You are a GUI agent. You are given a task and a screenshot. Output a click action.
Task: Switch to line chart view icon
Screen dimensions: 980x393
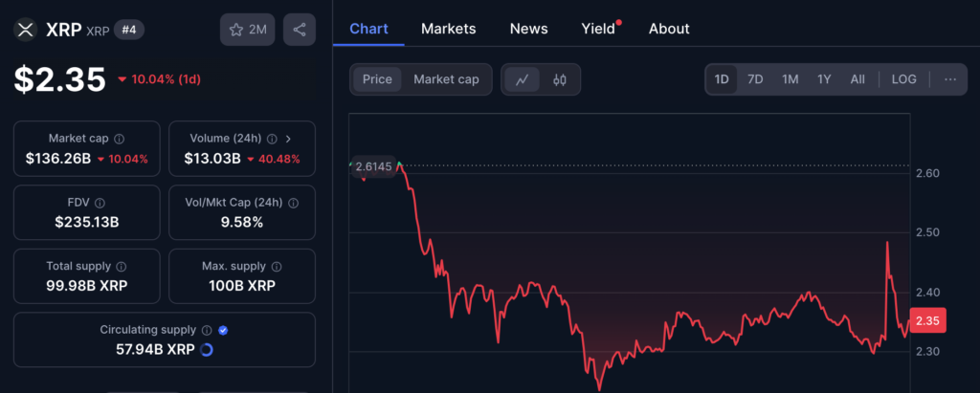[522, 79]
